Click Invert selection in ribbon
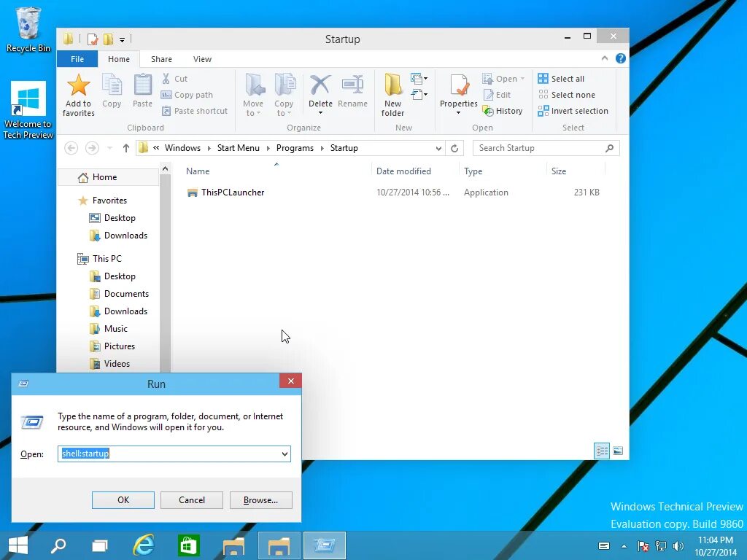 tap(573, 111)
